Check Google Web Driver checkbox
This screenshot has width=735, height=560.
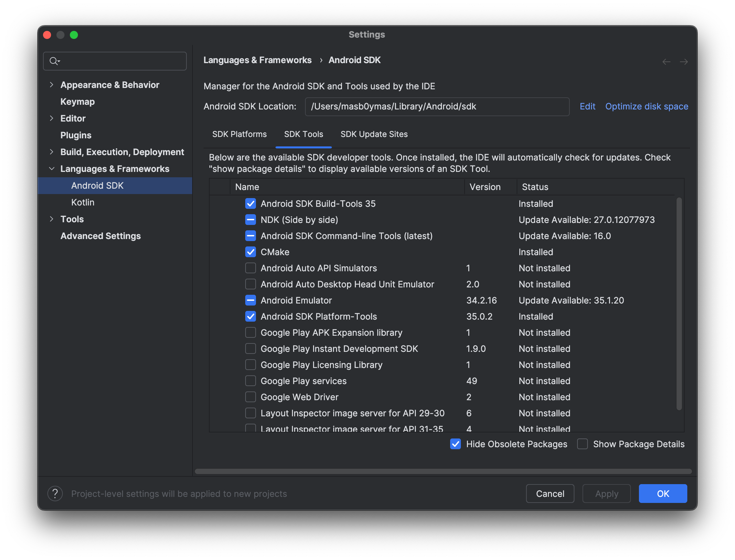[x=251, y=397]
